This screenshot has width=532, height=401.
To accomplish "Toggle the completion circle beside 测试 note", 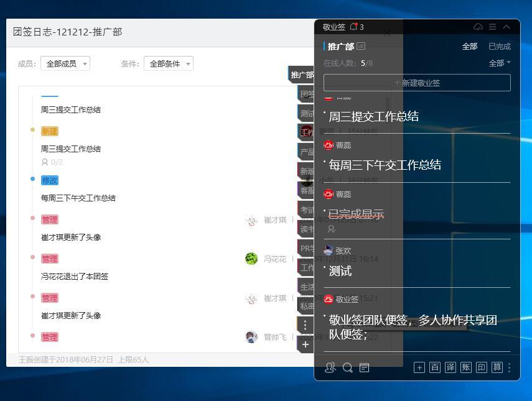I will [325, 267].
